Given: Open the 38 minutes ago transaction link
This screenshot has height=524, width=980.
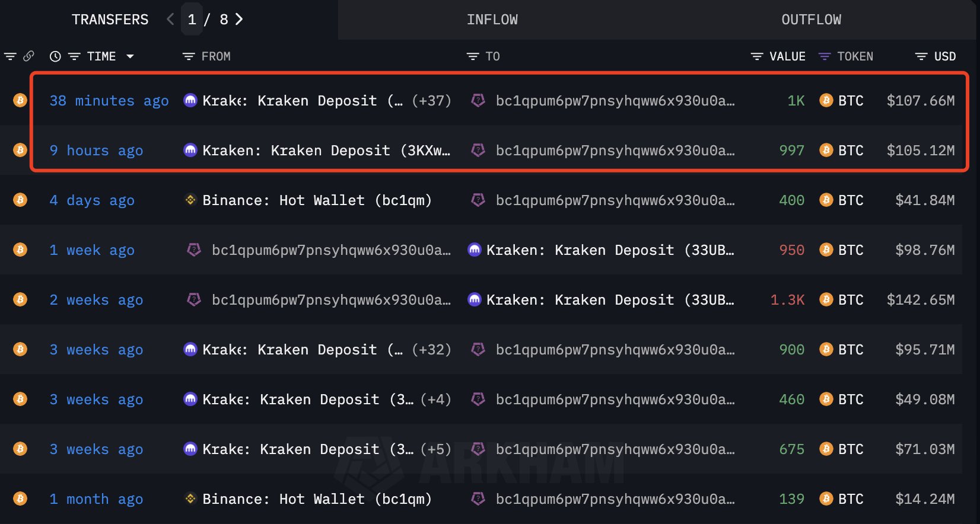Looking at the screenshot, I should pyautogui.click(x=109, y=101).
